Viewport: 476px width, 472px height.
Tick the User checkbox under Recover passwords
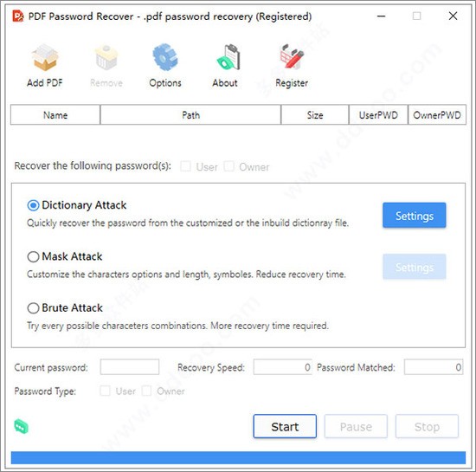(x=185, y=166)
